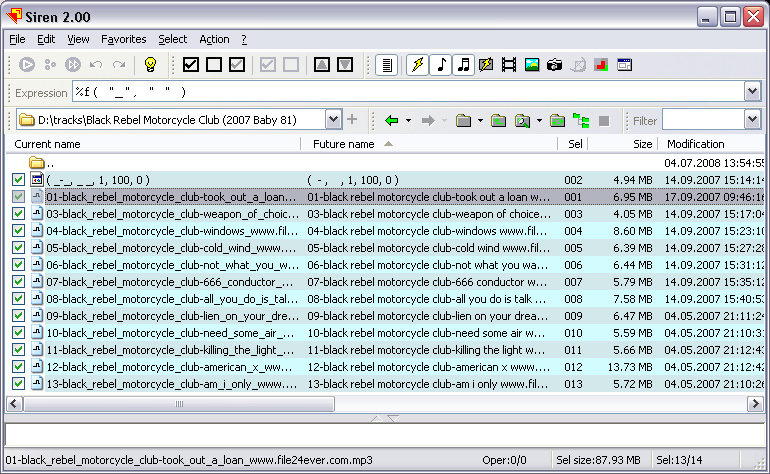Uncheck the 03-black_rebel weapon_of_choice row checkbox
Image resolution: width=770 pixels, height=474 pixels.
point(18,214)
